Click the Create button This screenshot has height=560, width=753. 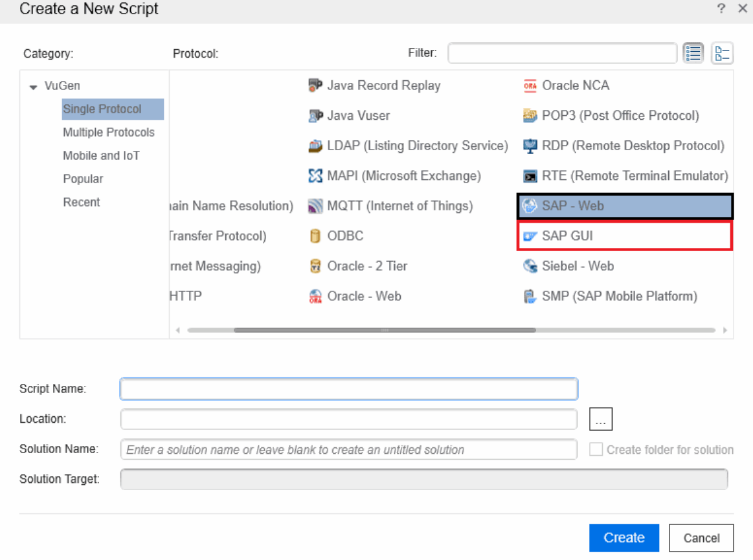624,537
